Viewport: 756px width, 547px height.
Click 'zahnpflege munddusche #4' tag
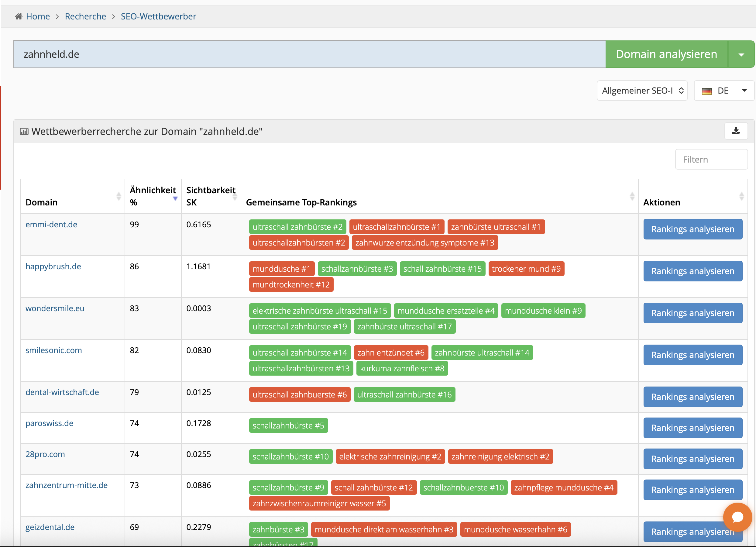pos(564,488)
